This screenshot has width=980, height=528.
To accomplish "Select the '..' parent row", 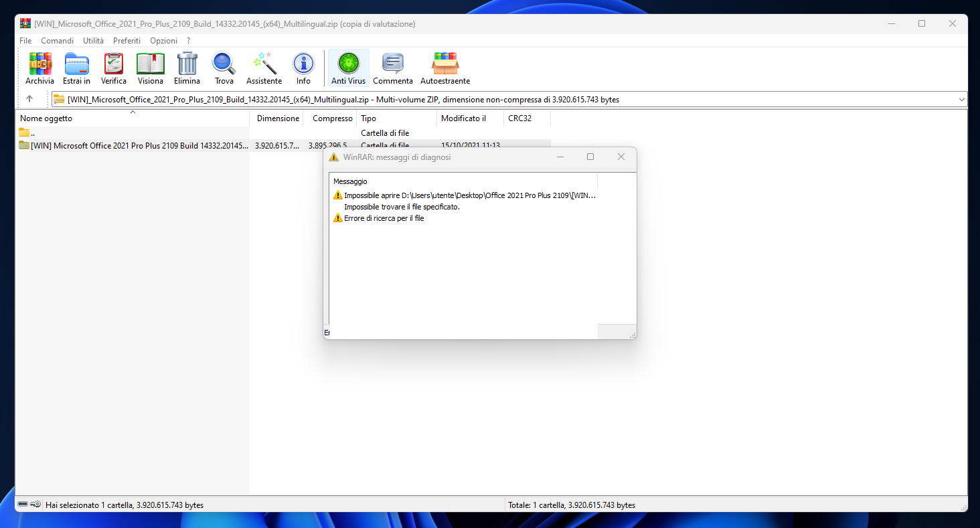I will 283,133.
